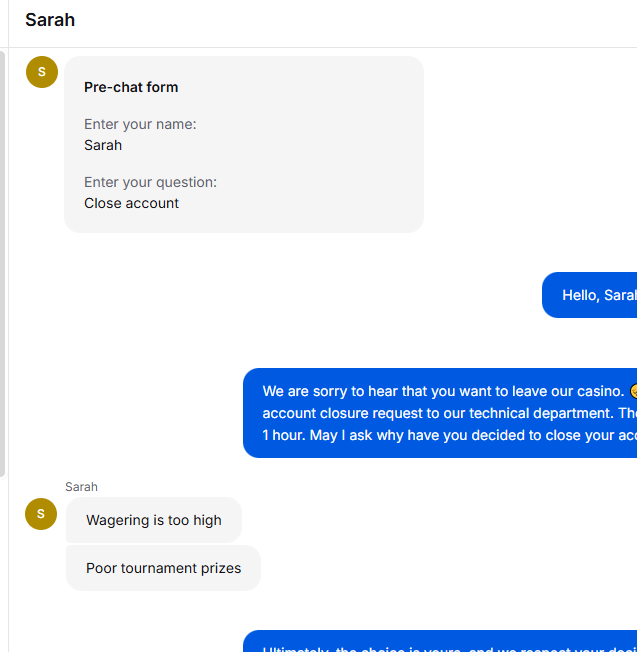This screenshot has width=637, height=652.
Task: Click the 'Ultimately, the choice is yours' bubble
Action: click(x=440, y=641)
